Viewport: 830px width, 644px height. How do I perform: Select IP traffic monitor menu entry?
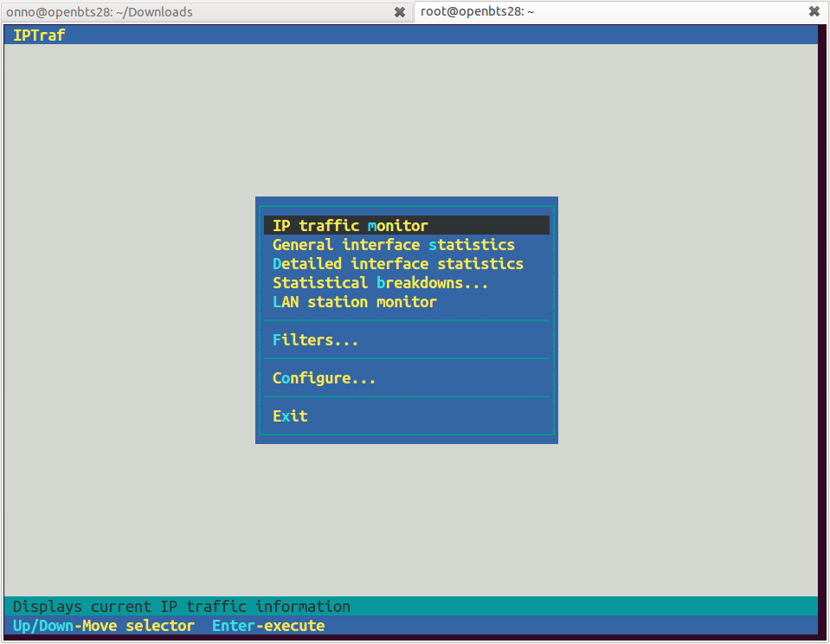click(407, 226)
